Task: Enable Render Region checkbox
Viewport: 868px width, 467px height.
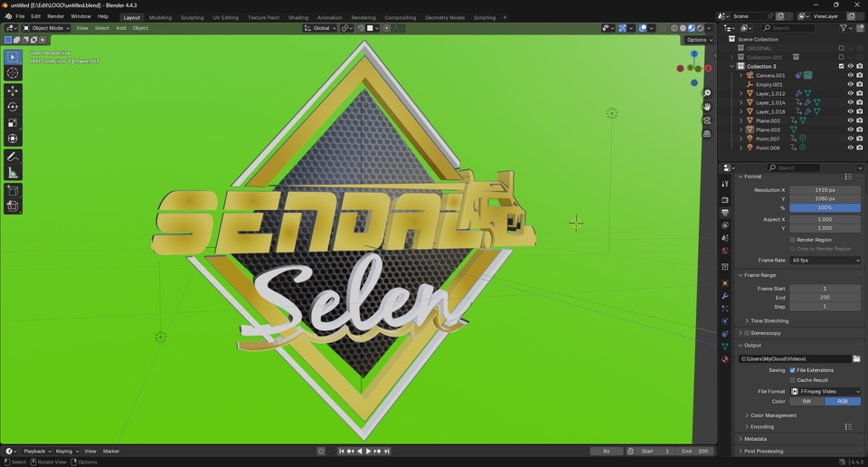Action: click(792, 240)
